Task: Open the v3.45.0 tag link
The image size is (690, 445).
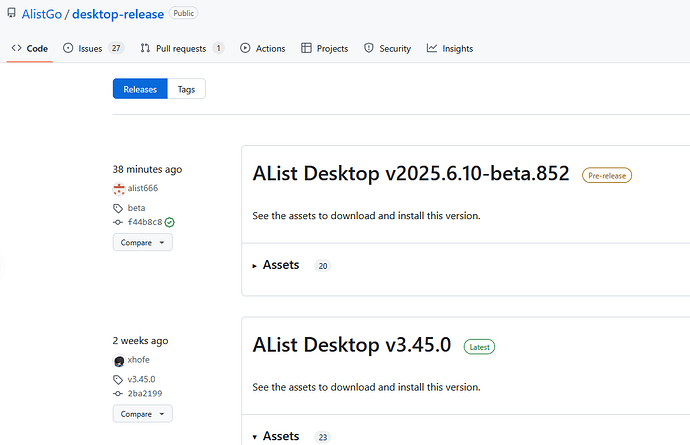Action: point(141,379)
